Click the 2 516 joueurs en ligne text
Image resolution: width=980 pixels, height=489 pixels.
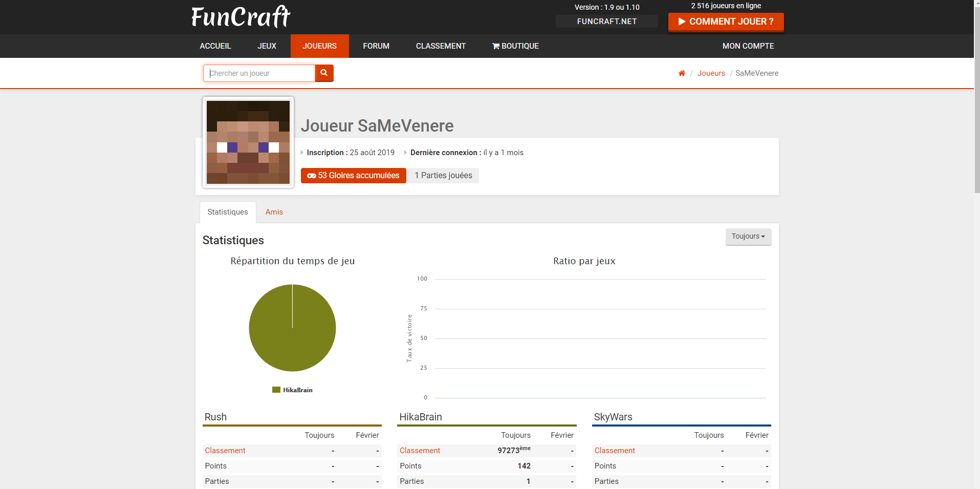[x=726, y=6]
